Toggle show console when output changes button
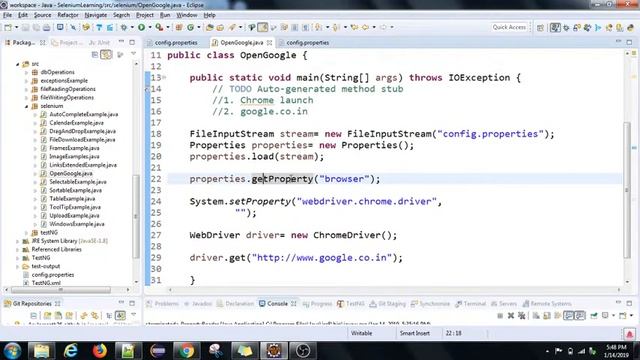640x360 pixels. point(568,316)
